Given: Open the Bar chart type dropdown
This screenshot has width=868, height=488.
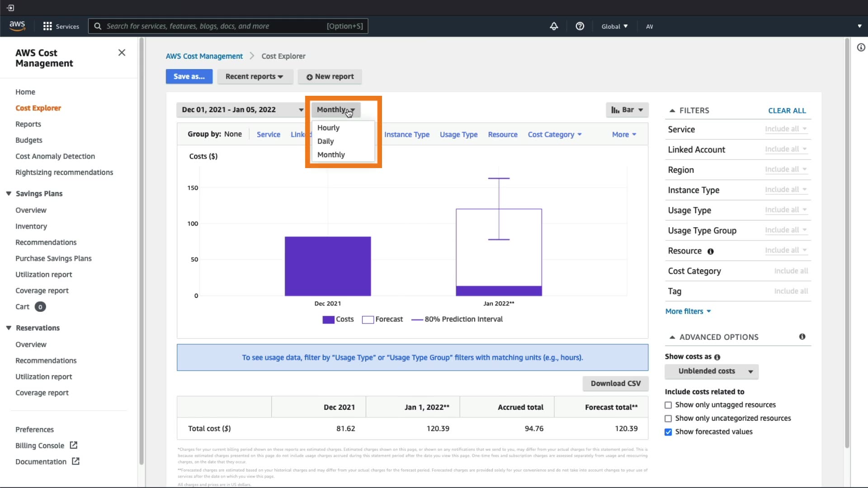Looking at the screenshot, I should coord(627,110).
